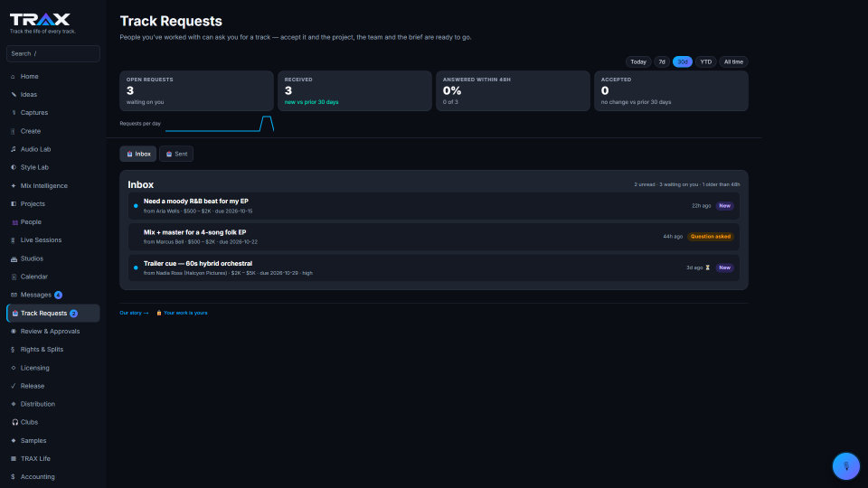This screenshot has width=868, height=488.
Task: Click the Create icon in sidebar
Action: (x=14, y=131)
